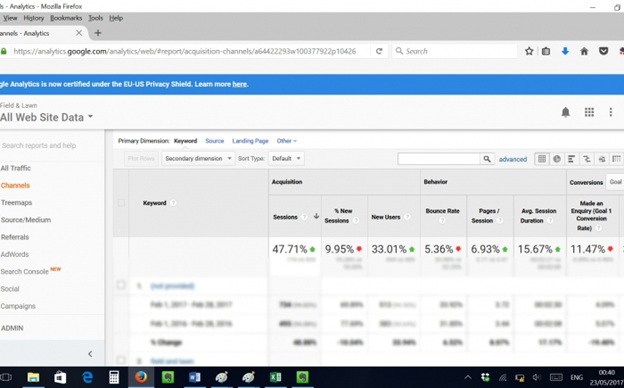
Task: Select Landing Page as primary dimension
Action: 250,141
